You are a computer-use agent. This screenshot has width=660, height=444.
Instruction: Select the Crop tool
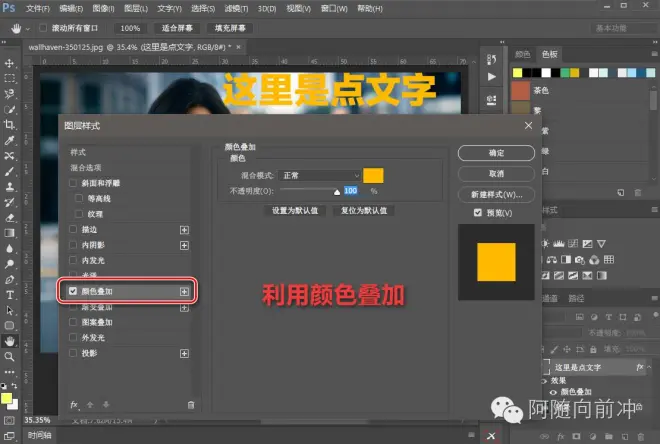pos(9,125)
